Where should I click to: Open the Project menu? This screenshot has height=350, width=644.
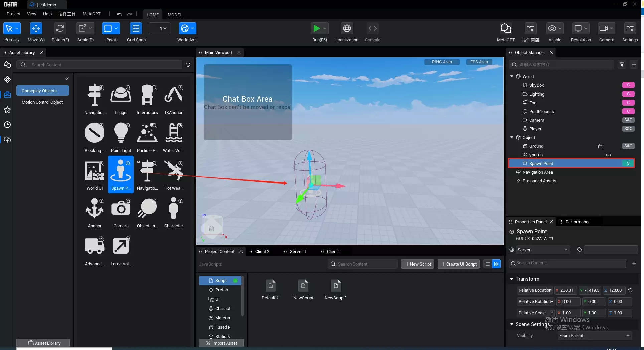(x=13, y=14)
